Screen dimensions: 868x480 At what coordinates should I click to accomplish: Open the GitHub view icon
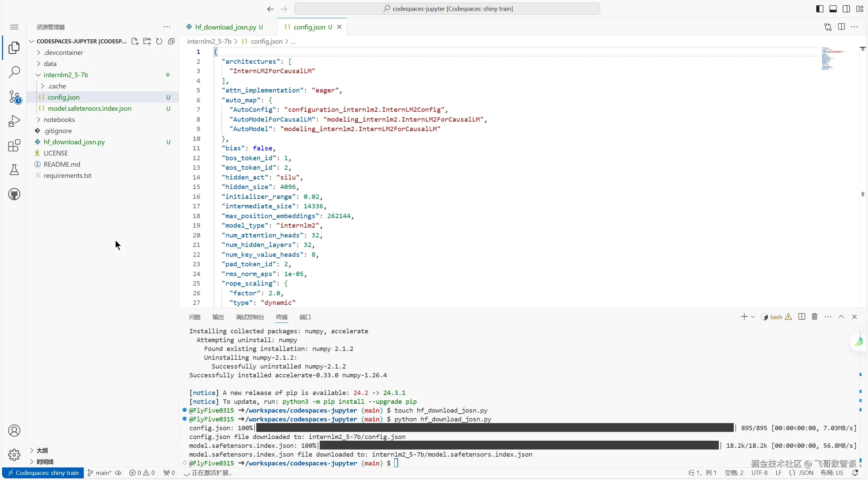coord(14,194)
